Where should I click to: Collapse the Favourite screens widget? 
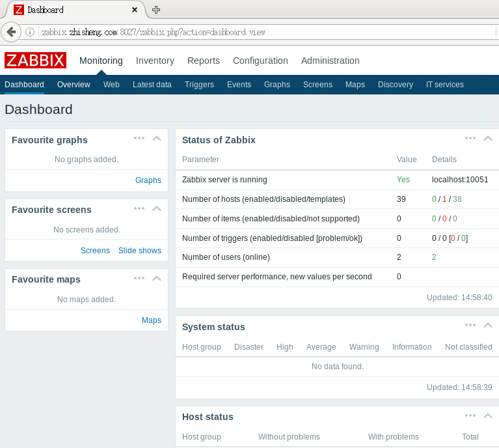157,209
